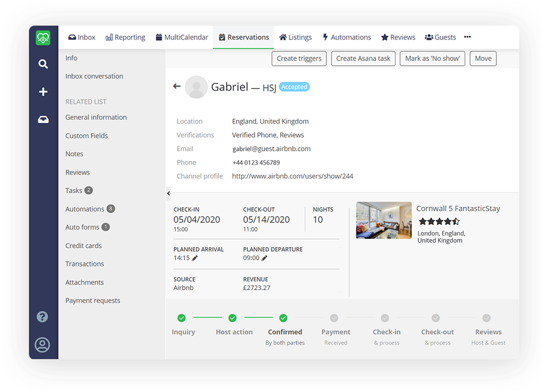542x392 pixels.
Task: Click the Check-out step circle
Action: pyautogui.click(x=436, y=318)
